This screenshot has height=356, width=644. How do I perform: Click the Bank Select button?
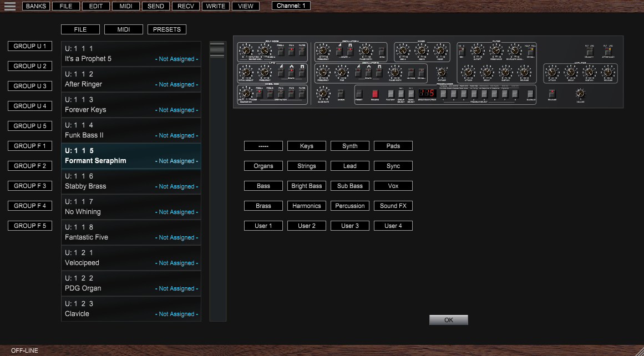pyautogui.click(x=411, y=93)
